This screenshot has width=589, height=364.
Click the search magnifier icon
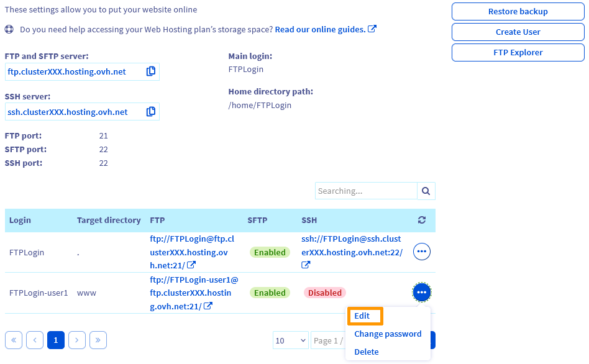(x=426, y=191)
